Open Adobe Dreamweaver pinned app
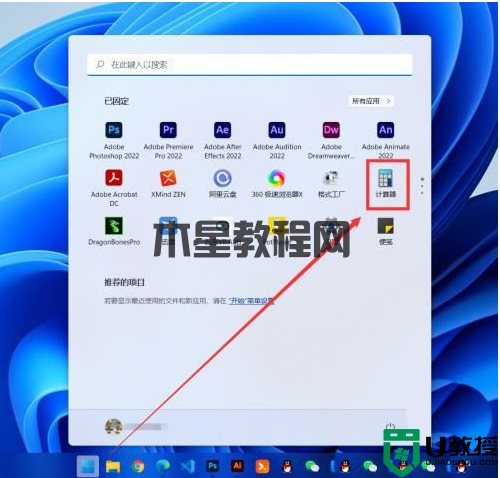Screen dimensions: 500x478 331,140
